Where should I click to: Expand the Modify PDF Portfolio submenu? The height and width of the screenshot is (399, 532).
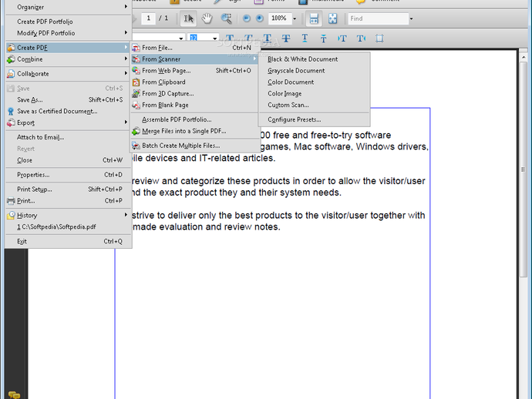pos(68,33)
